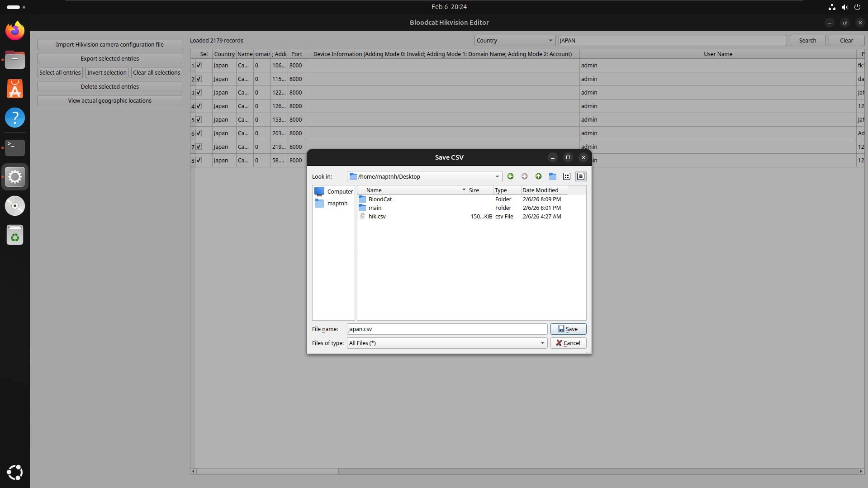Switch to list view in Save CSV
Screen dimensions: 868x488
[x=566, y=176]
